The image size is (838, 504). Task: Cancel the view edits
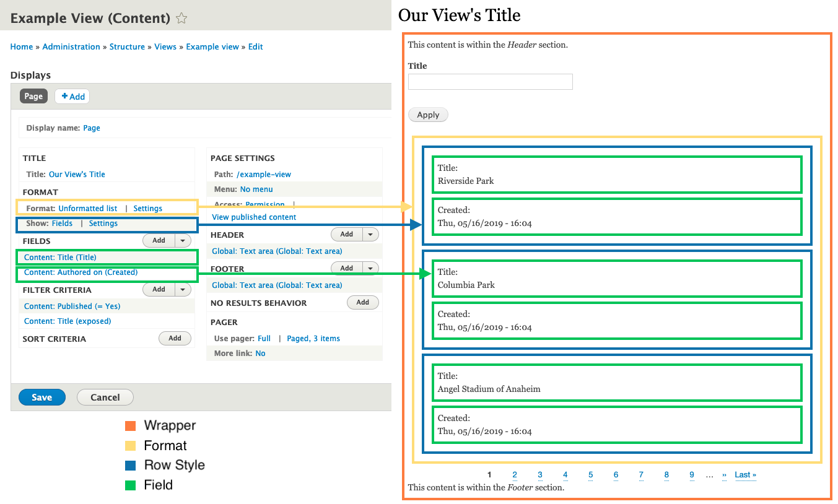tap(105, 397)
